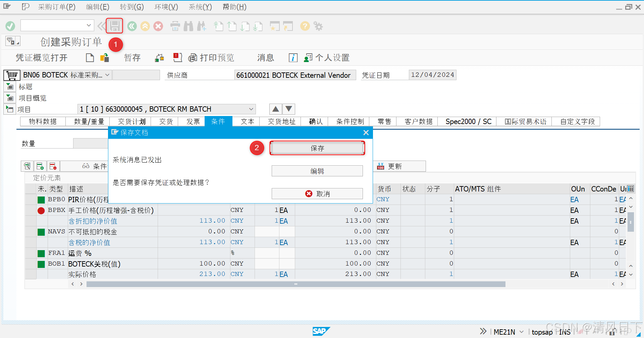644x338 pixels.
Task: Click the 供应商 vendor input field
Action: coord(295,75)
